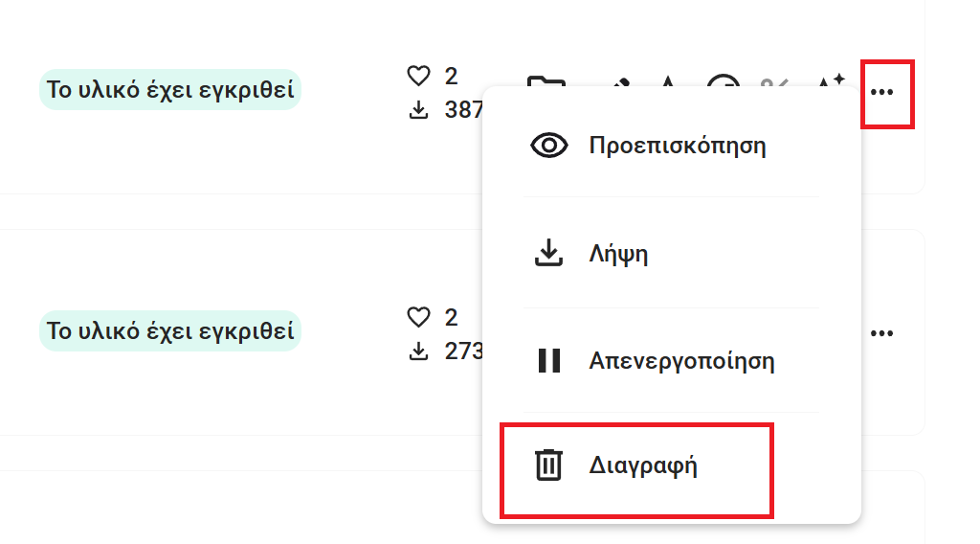Click the folder icon in first row toolbar
Image resolution: width=980 pixels, height=544 pixels.
[546, 81]
